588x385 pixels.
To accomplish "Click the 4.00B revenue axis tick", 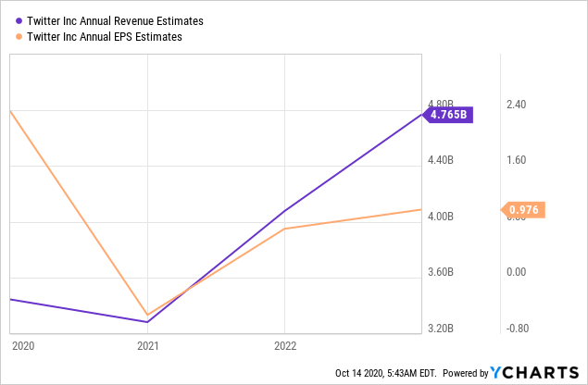I will click(x=441, y=217).
